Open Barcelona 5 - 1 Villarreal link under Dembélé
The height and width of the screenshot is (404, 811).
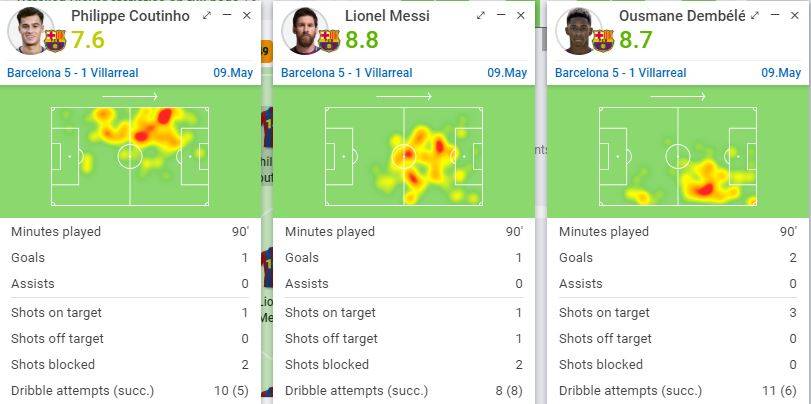(x=620, y=73)
